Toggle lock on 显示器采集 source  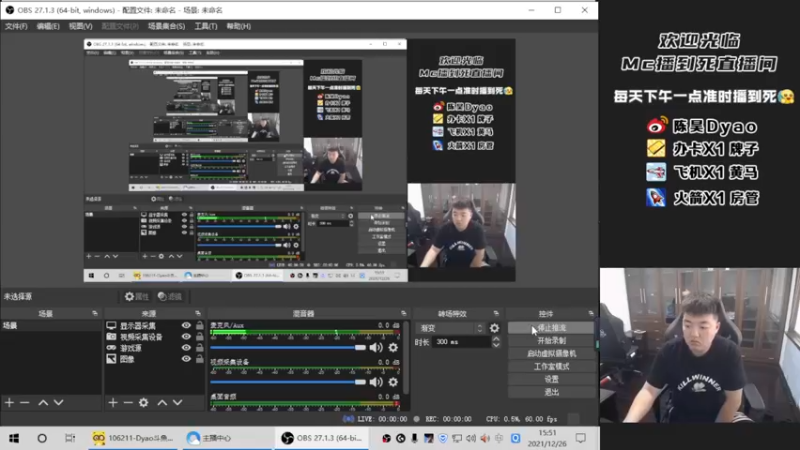click(199, 326)
